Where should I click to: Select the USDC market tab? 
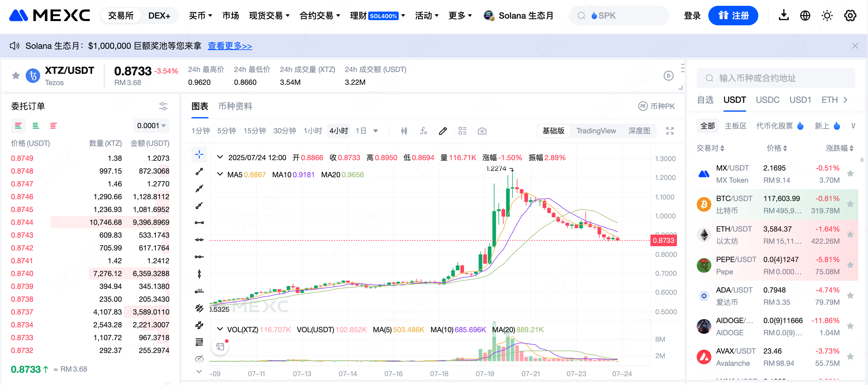pos(767,100)
